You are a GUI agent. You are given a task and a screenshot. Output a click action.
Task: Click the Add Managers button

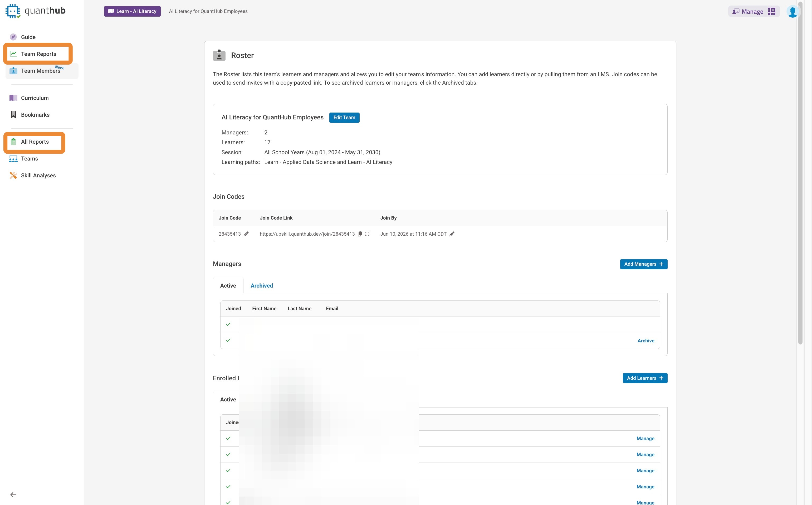pos(643,264)
